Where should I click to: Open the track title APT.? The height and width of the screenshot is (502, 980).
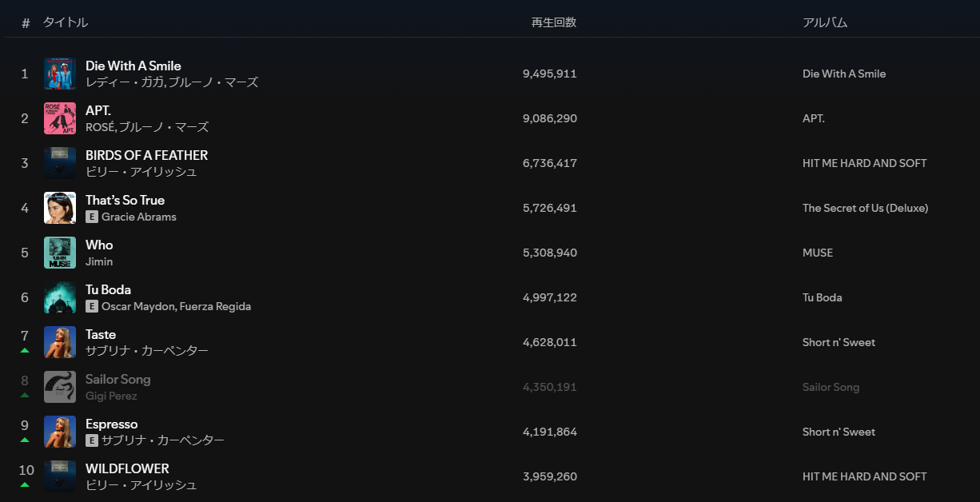pyautogui.click(x=98, y=110)
